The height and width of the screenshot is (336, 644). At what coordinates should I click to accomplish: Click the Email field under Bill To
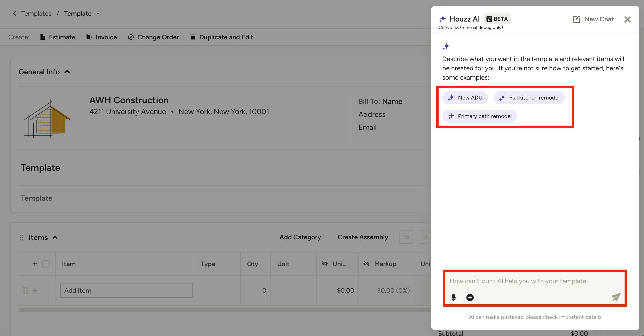click(x=367, y=127)
